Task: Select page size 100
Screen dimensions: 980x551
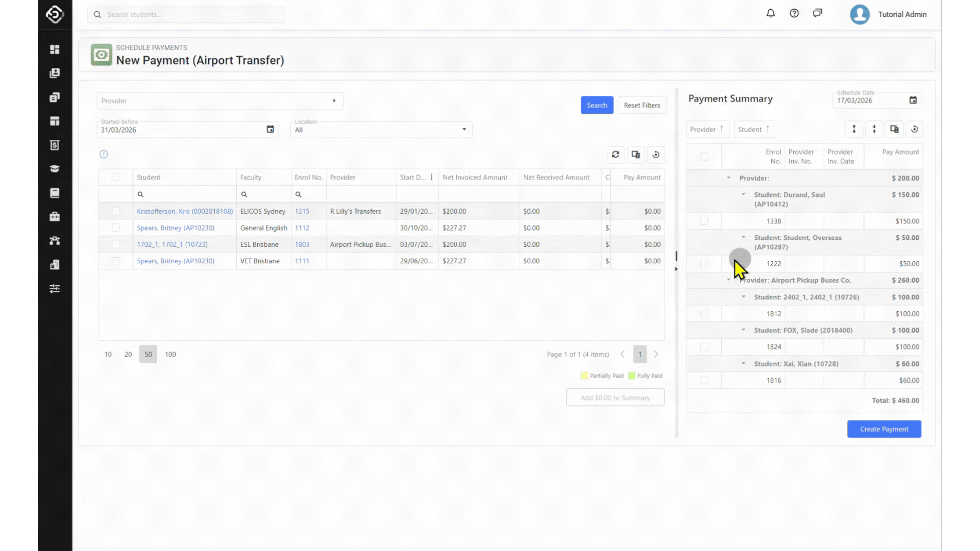Action: [170, 355]
